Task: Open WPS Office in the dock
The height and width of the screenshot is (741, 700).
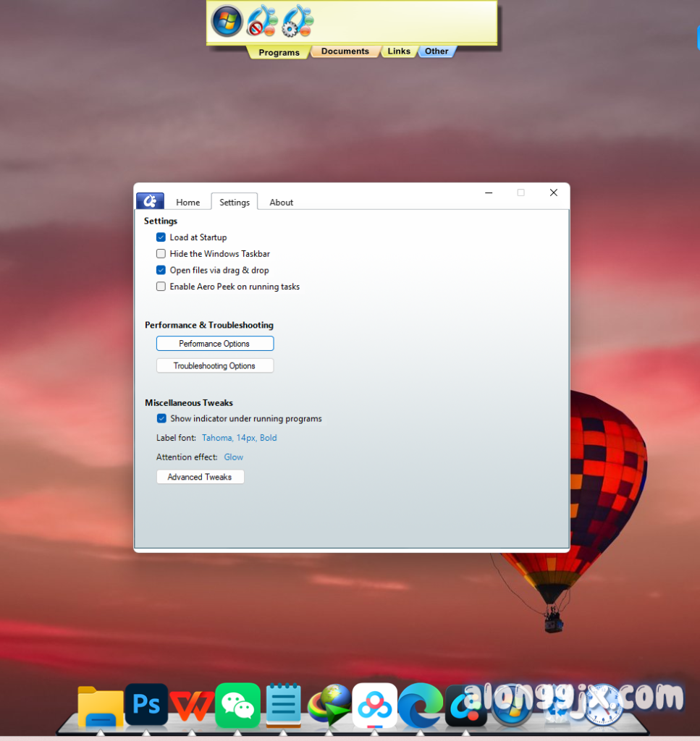Action: (192, 704)
